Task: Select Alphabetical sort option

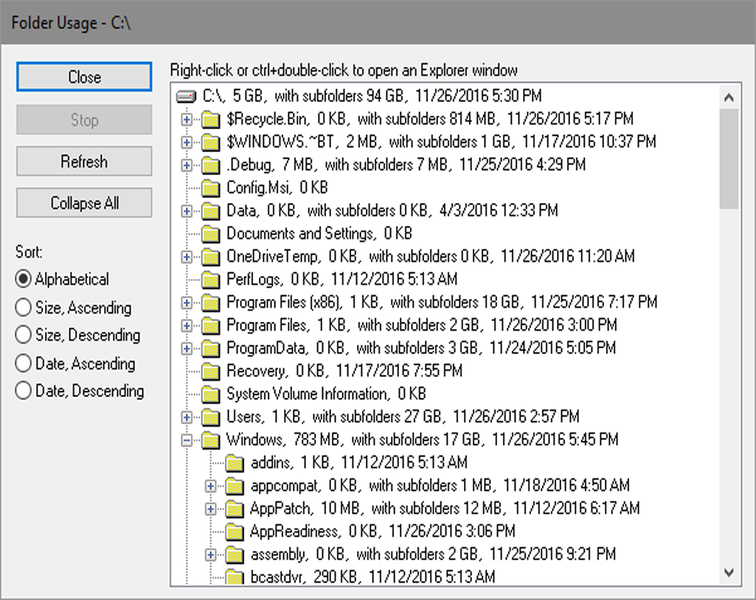Action: 62,279
